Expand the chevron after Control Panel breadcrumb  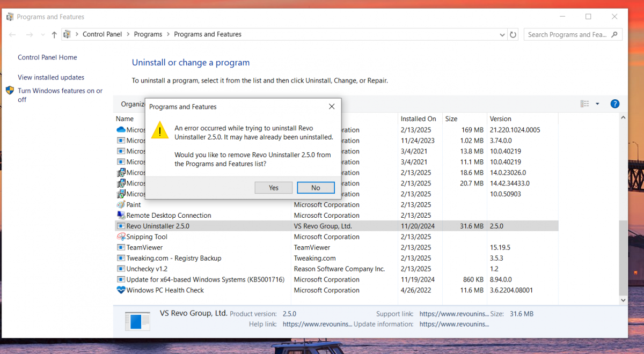click(x=128, y=34)
